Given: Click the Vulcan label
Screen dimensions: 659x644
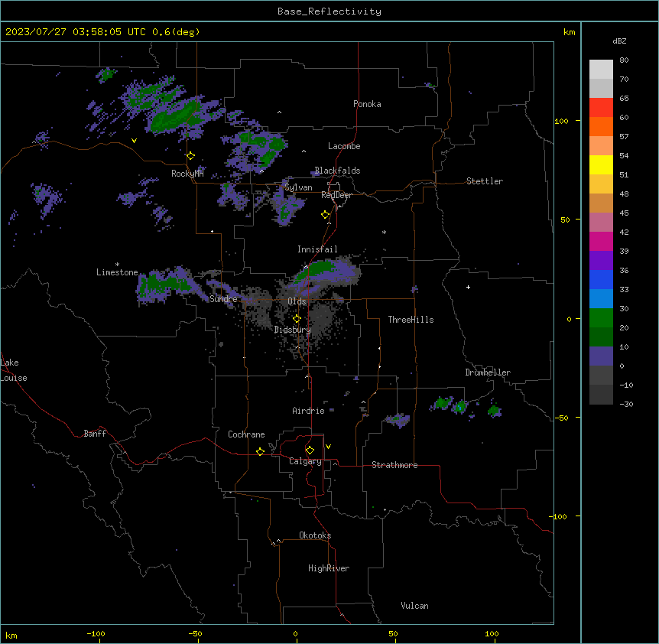Looking at the screenshot, I should point(415,606).
